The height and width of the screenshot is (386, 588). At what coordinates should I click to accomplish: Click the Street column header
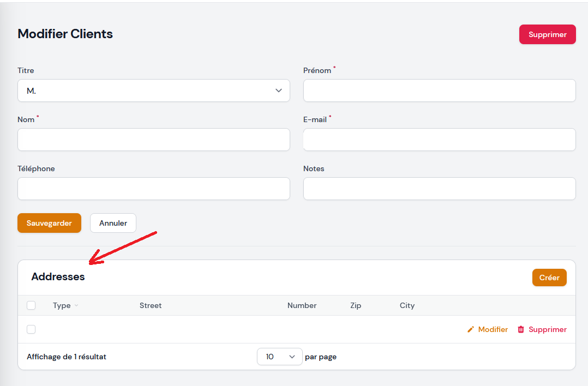pos(151,305)
